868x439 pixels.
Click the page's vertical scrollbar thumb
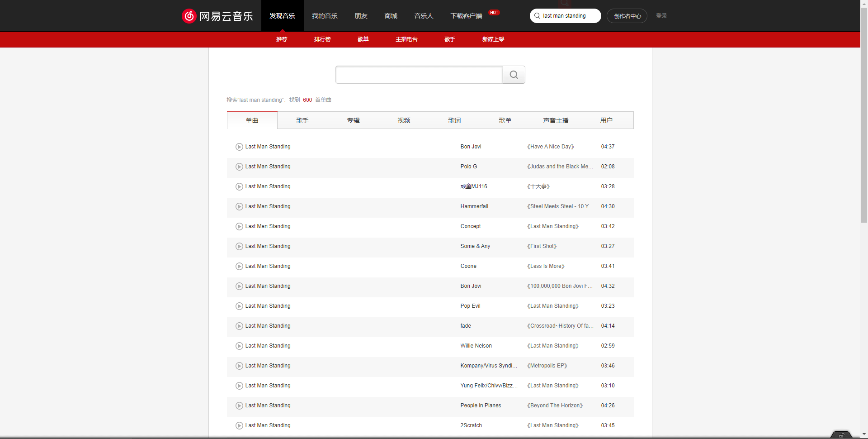864,115
